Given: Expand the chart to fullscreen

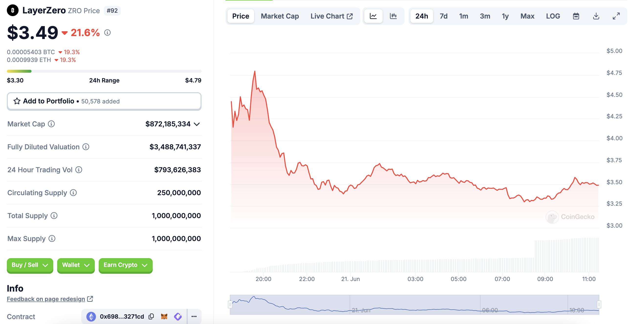Looking at the screenshot, I should 616,16.
